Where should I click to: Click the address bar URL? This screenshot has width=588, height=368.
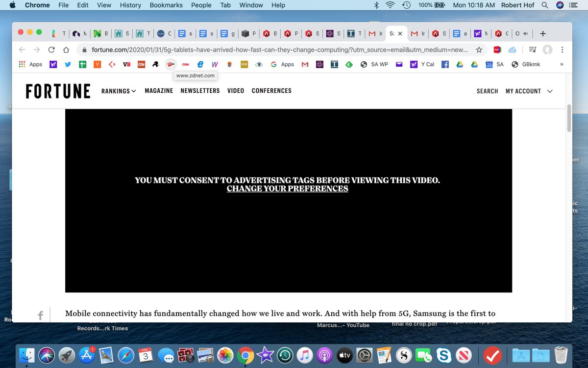[280, 50]
